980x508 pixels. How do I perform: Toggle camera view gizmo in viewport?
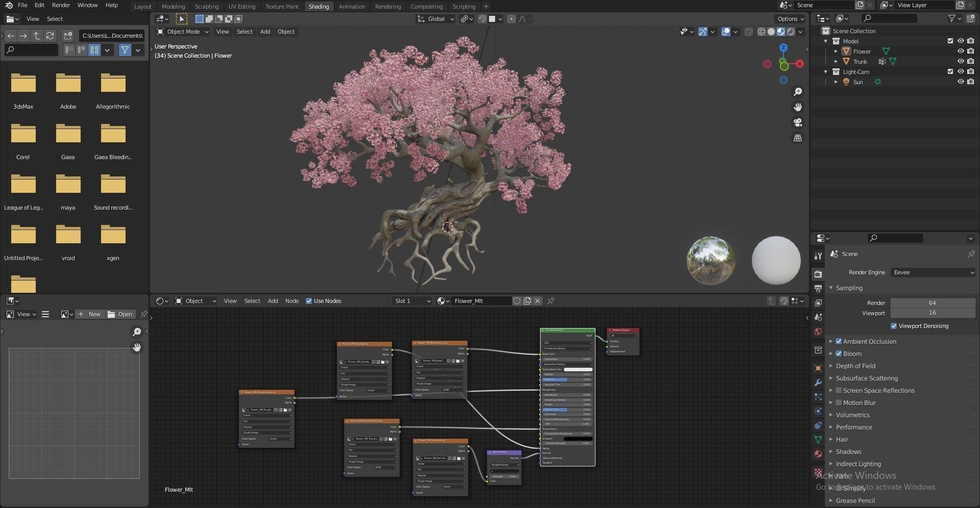click(797, 122)
